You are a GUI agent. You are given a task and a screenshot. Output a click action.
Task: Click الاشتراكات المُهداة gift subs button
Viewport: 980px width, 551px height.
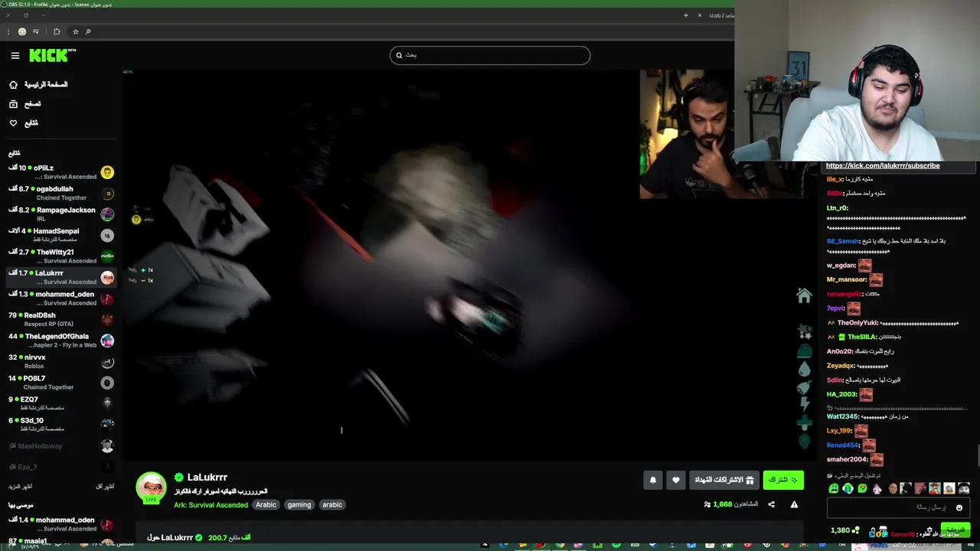tap(724, 480)
